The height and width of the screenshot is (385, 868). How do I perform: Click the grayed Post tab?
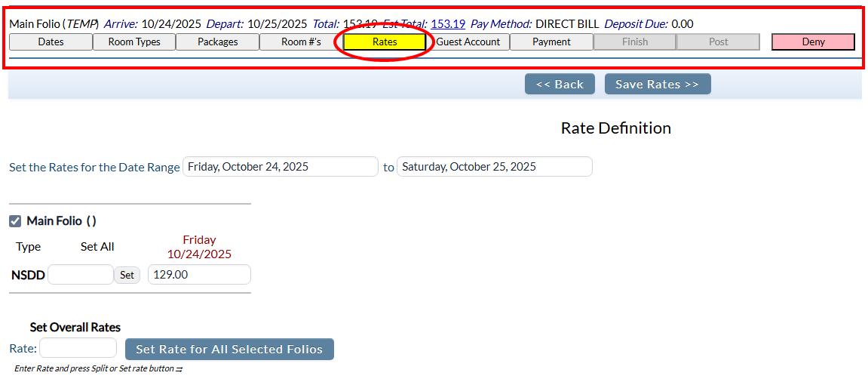click(x=718, y=42)
